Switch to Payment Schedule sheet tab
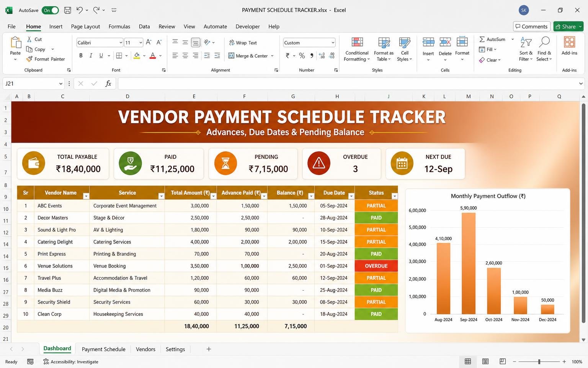Viewport: 588px width, 368px height. coord(103,349)
